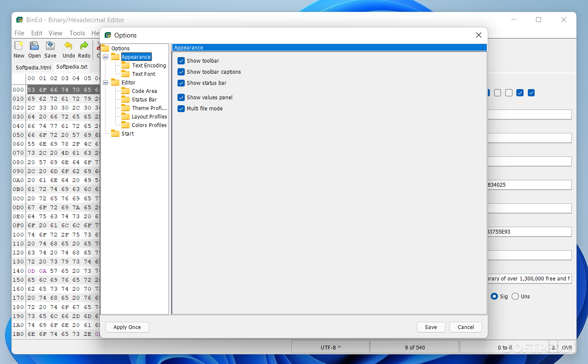
Task: Click the folder icon beside Text Font
Action: [x=125, y=74]
